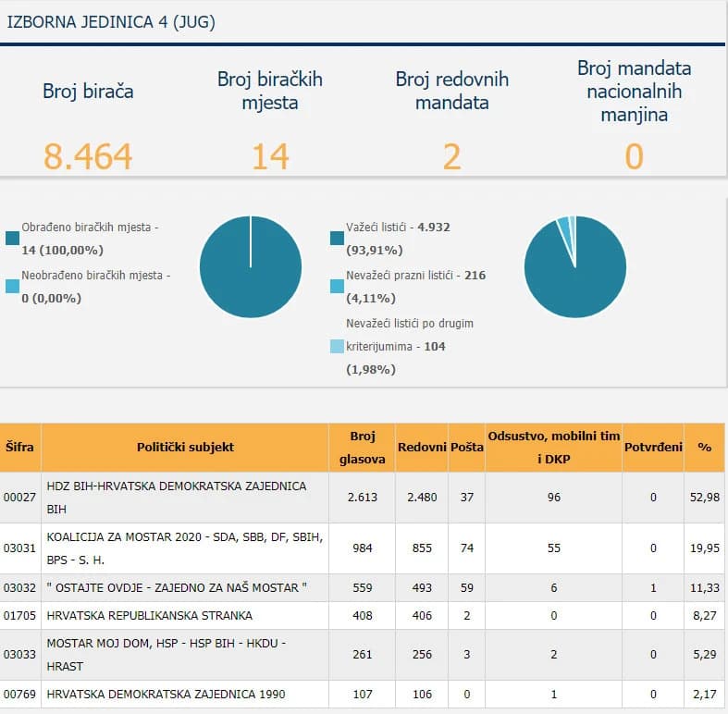Select the Hrvatska Republikanska Stranka row
Screen dimensions: 728x714
(148, 615)
